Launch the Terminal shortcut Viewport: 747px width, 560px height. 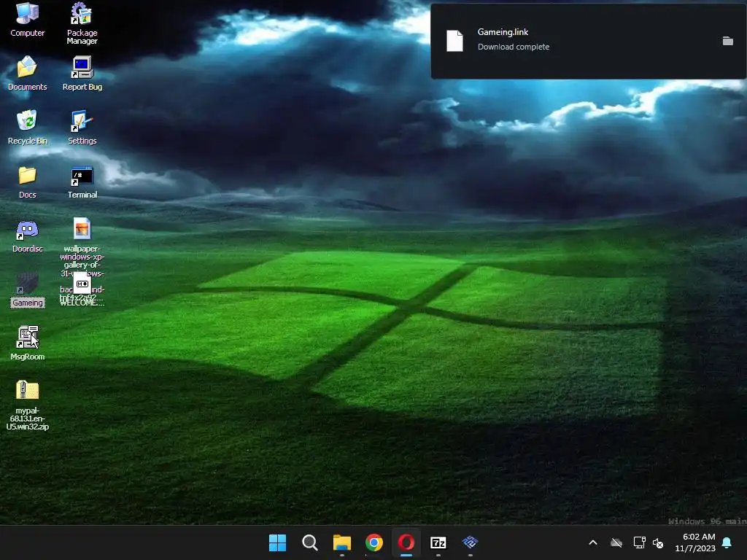82,182
